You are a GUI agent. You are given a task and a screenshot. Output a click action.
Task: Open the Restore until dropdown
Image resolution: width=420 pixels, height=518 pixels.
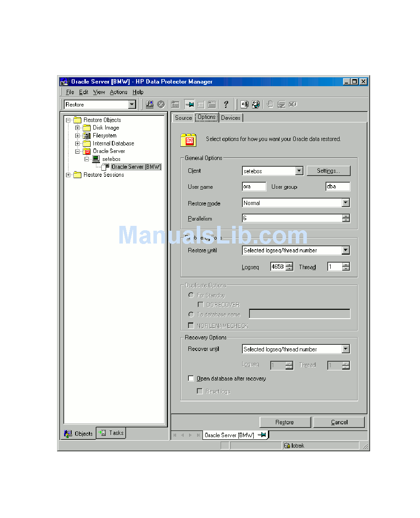[346, 250]
